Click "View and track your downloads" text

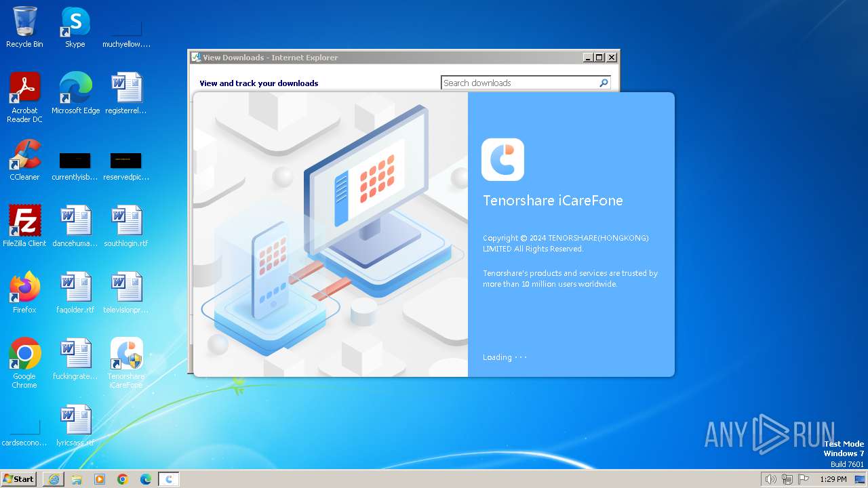tap(259, 83)
